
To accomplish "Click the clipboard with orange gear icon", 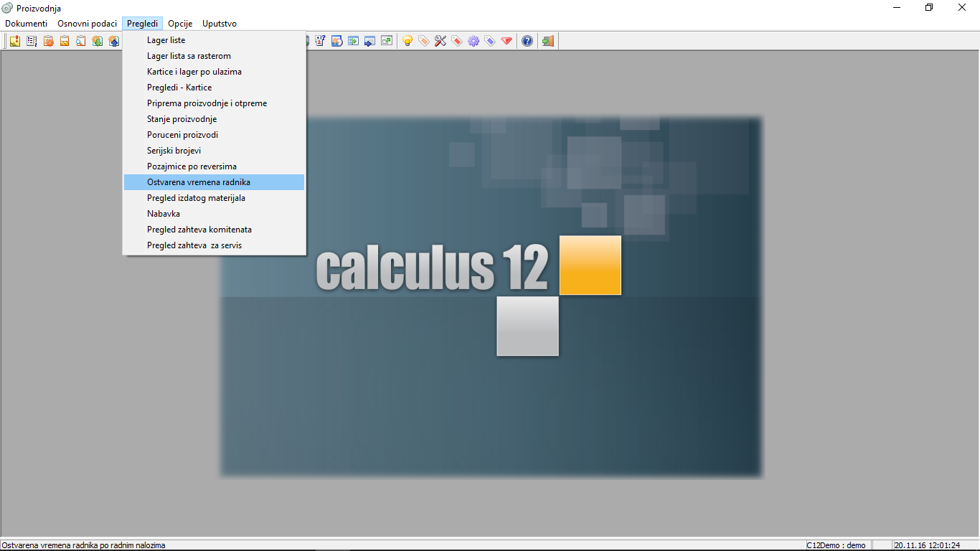I will click(48, 41).
